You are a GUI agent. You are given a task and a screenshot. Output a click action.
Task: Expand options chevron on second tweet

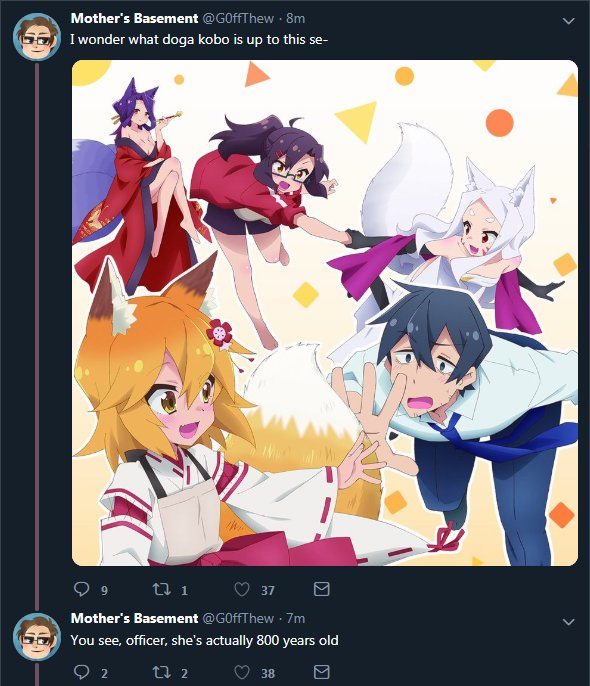click(568, 622)
